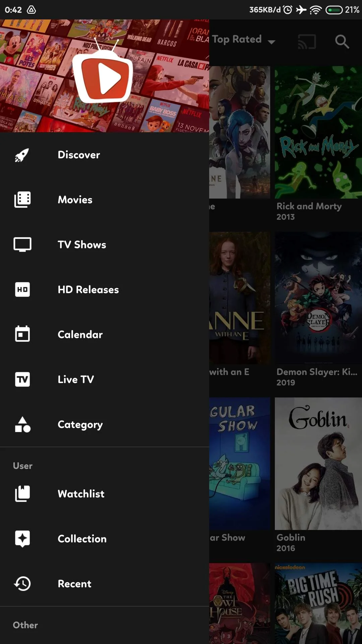Tap the Wi-Fi status icon
Screen dimensions: 362x644
point(315,10)
